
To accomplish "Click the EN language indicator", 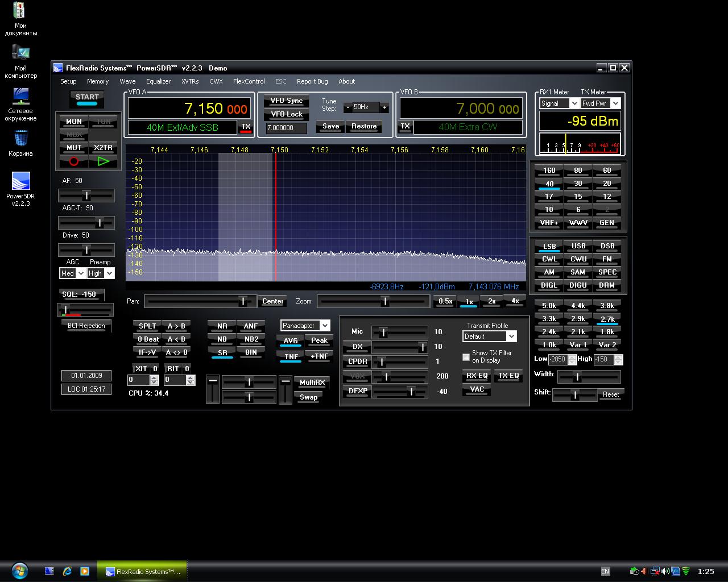I will pyautogui.click(x=605, y=571).
